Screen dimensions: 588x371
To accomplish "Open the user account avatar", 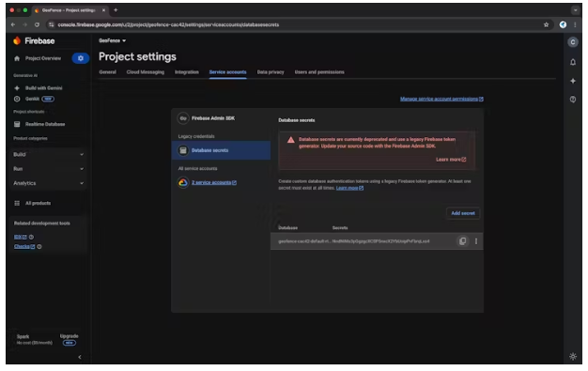I will tap(573, 42).
